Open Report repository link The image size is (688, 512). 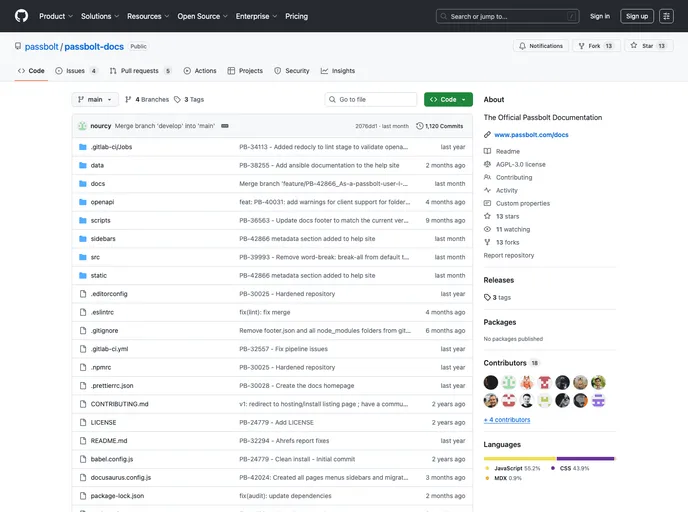(509, 255)
